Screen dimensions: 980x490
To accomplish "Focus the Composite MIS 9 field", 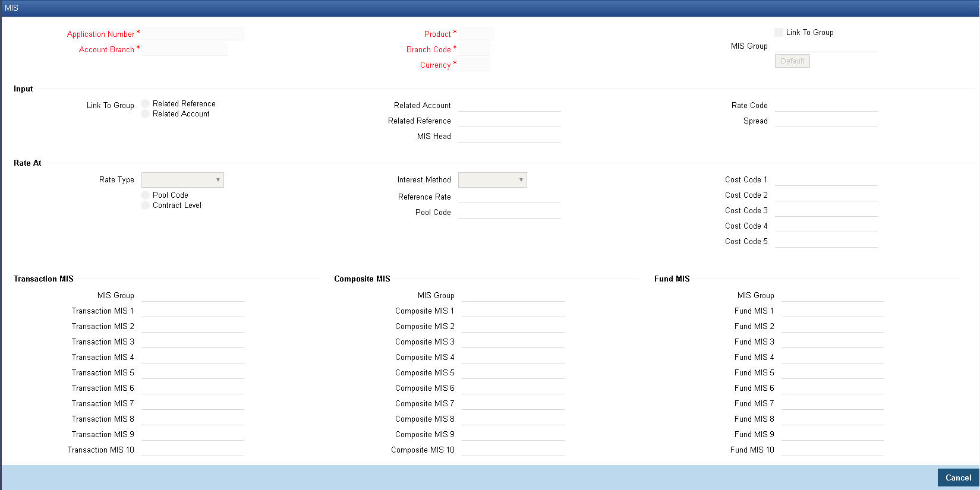I will (513, 434).
